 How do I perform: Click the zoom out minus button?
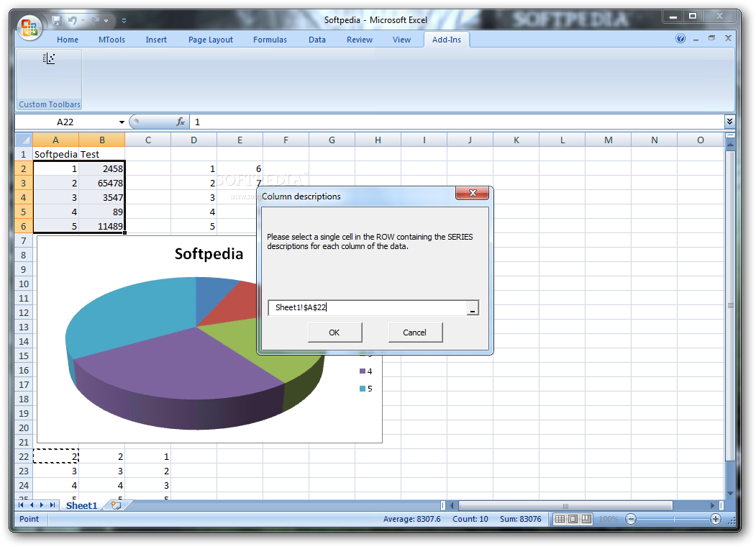[x=631, y=519]
